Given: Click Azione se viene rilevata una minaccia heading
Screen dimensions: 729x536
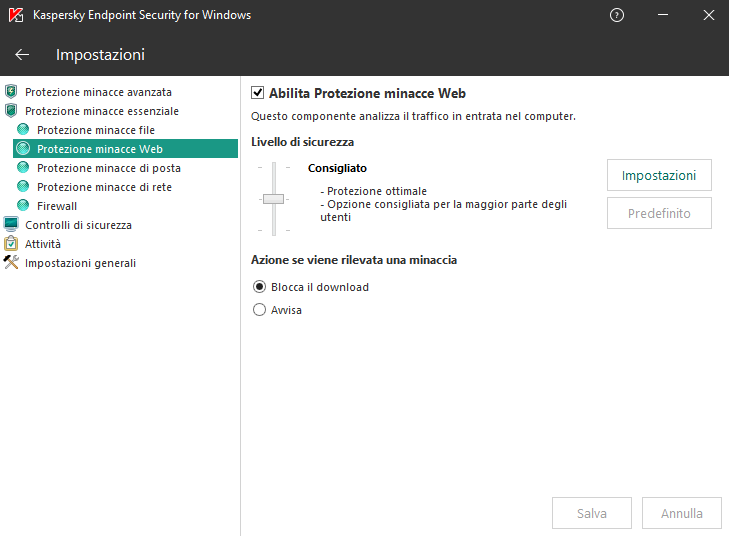Looking at the screenshot, I should pos(354,260).
